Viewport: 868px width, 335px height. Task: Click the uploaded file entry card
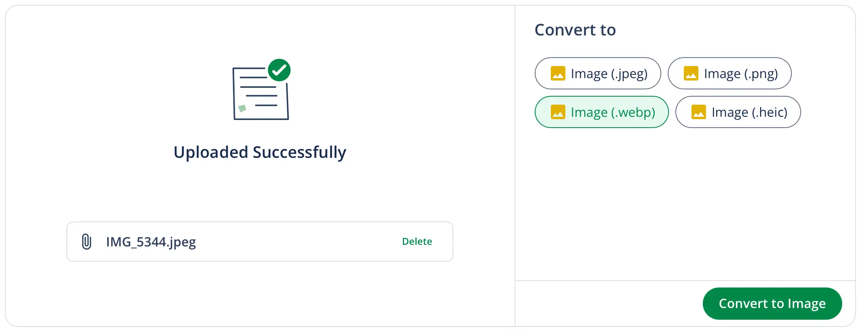click(260, 242)
